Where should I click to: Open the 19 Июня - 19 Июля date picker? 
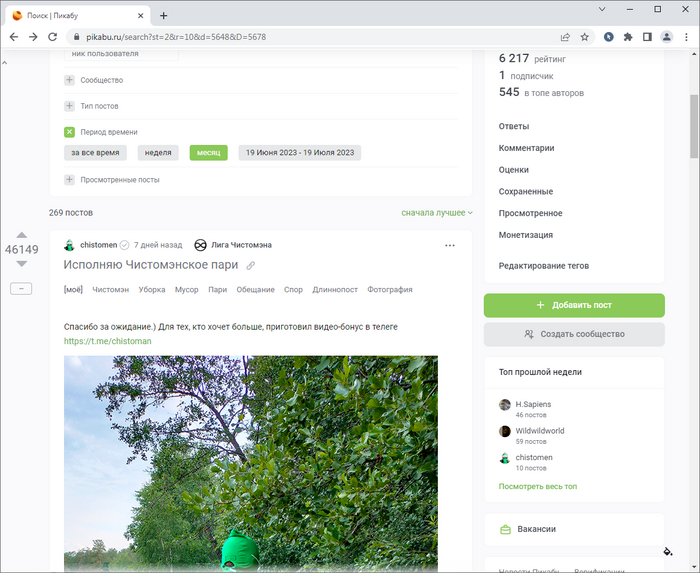(x=300, y=153)
